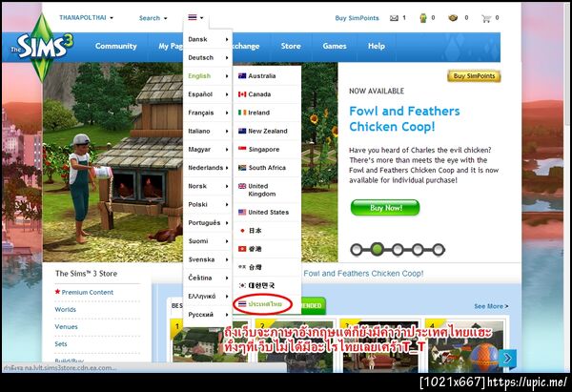Expand Dansk language submenu
Viewport: 572px width, 392px height.
click(x=208, y=39)
